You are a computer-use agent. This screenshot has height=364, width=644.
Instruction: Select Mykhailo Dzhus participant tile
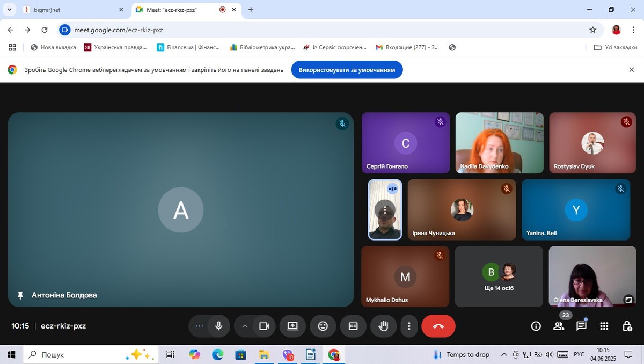[405, 276]
